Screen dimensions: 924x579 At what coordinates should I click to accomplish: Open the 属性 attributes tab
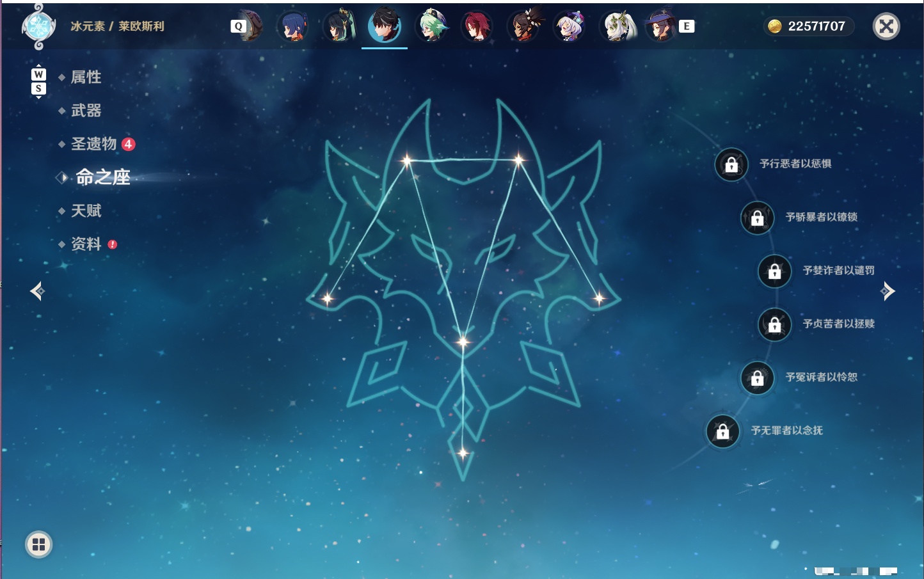(x=86, y=77)
